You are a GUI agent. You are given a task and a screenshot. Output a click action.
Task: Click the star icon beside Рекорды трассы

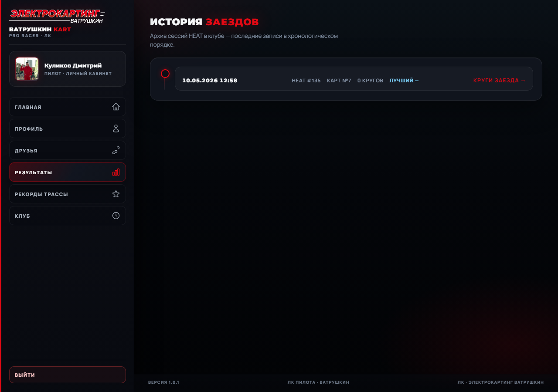tap(116, 194)
